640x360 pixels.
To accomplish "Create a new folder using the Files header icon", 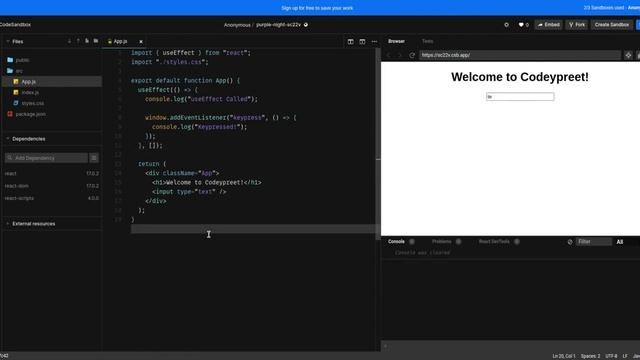I will tap(96, 41).
